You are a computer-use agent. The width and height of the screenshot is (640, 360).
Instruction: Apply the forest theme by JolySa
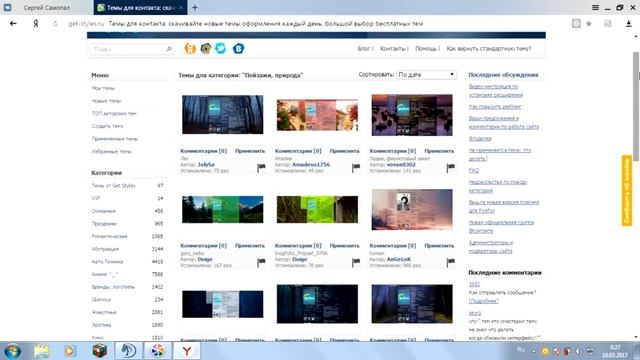(x=250, y=151)
